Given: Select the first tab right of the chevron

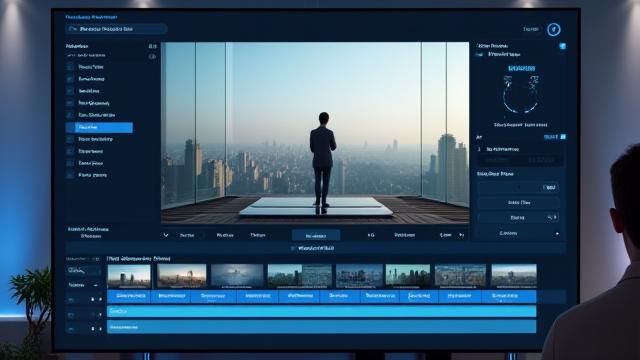Looking at the screenshot, I should [187, 236].
